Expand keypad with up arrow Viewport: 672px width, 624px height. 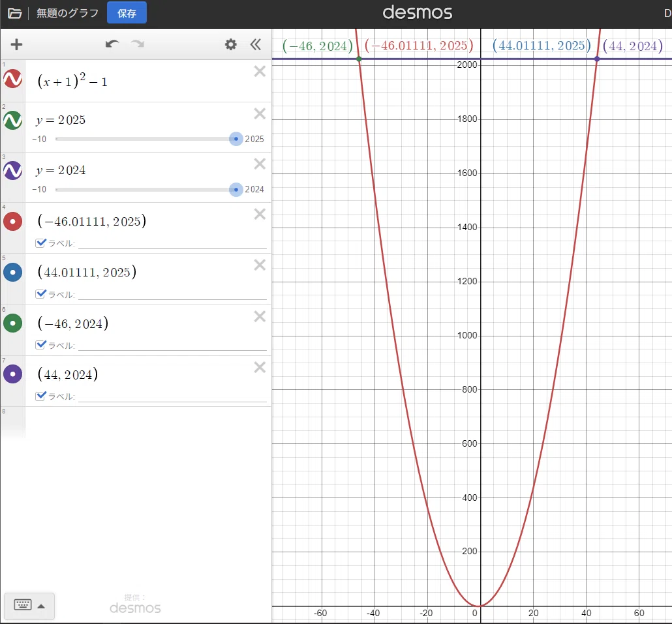[x=41, y=606]
